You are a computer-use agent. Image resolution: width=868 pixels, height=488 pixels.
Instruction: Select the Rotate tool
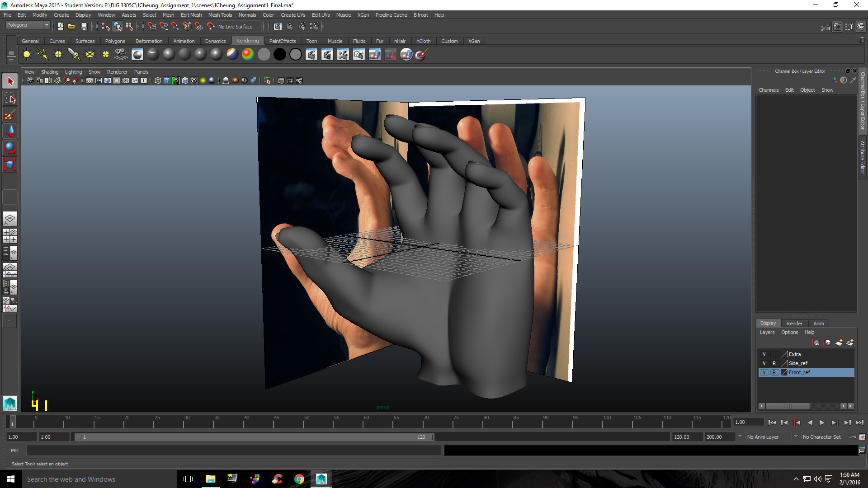pyautogui.click(x=9, y=148)
